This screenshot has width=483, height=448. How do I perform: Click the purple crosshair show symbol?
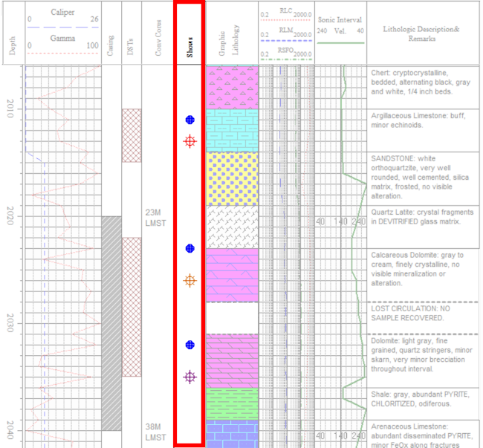190,377
